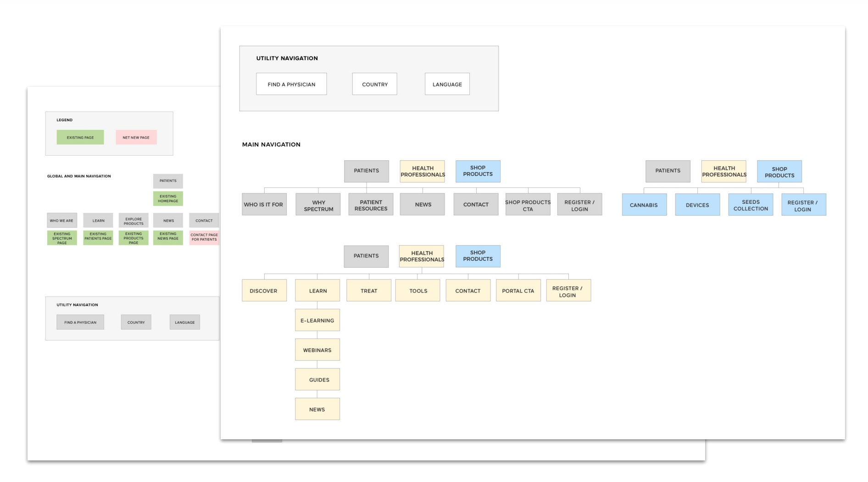Select the gray LANGUAGE box on back page
This screenshot has height=482, width=868.
pos(185,322)
